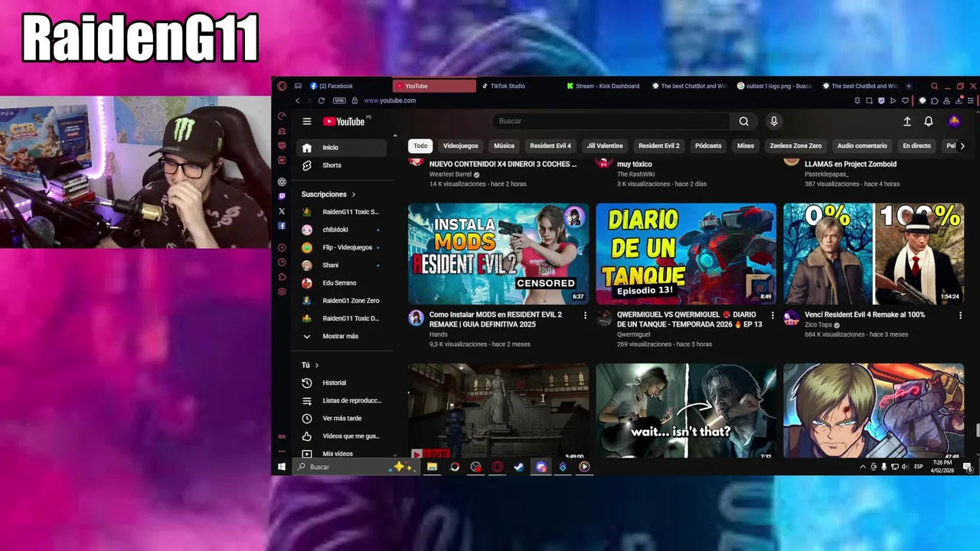Click the volume icon in system tray
Screen dimensions: 980x551
pos(906,467)
